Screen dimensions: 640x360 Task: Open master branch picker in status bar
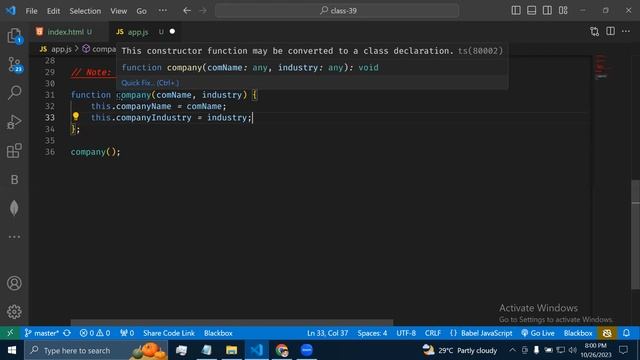pos(41,333)
